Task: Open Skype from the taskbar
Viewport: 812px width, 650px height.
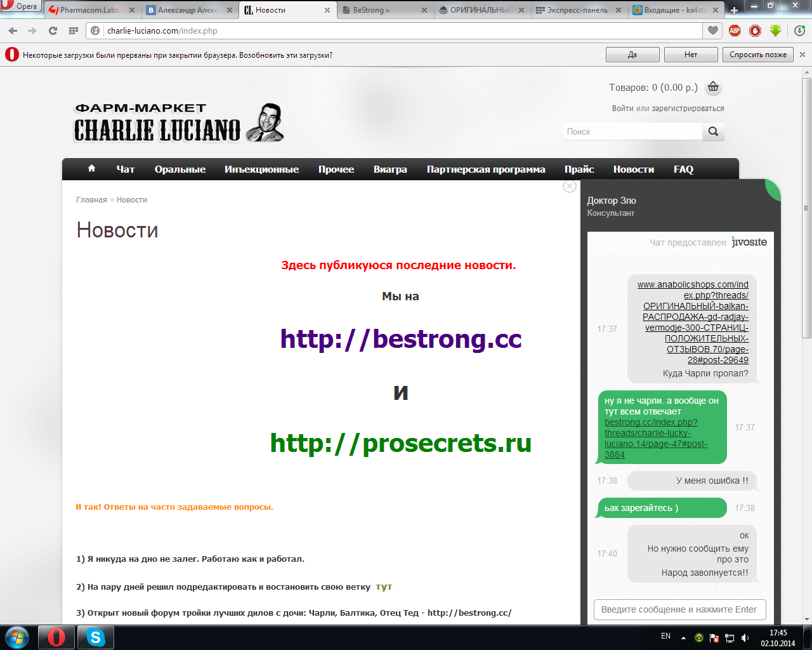Action: [96, 637]
